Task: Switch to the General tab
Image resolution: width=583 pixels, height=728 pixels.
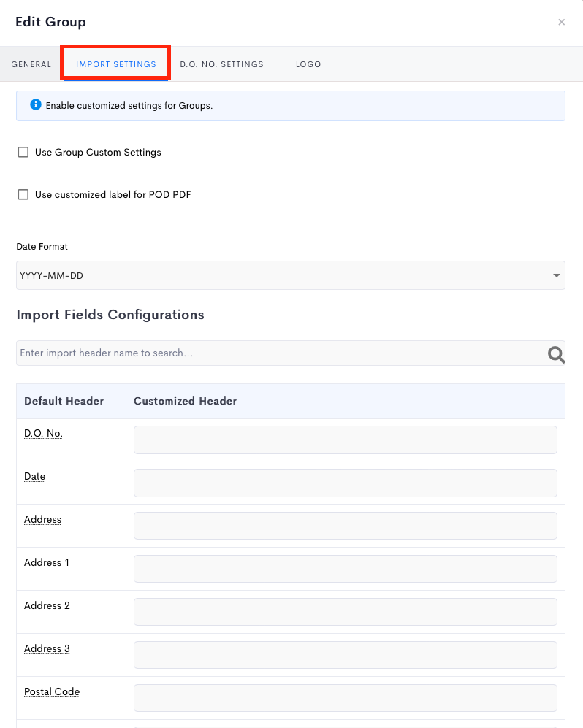Action: 31,64
